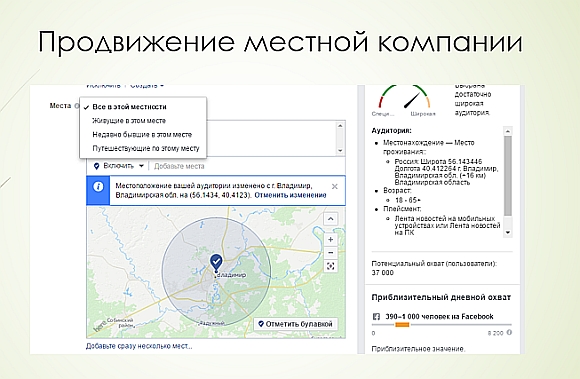Click Отменить изменение link
This screenshot has height=379, width=580.
(290, 195)
